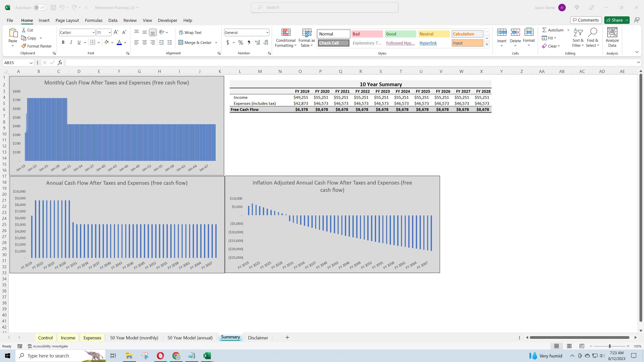This screenshot has width=644, height=362.
Task: Toggle bold formatting
Action: click(63, 42)
